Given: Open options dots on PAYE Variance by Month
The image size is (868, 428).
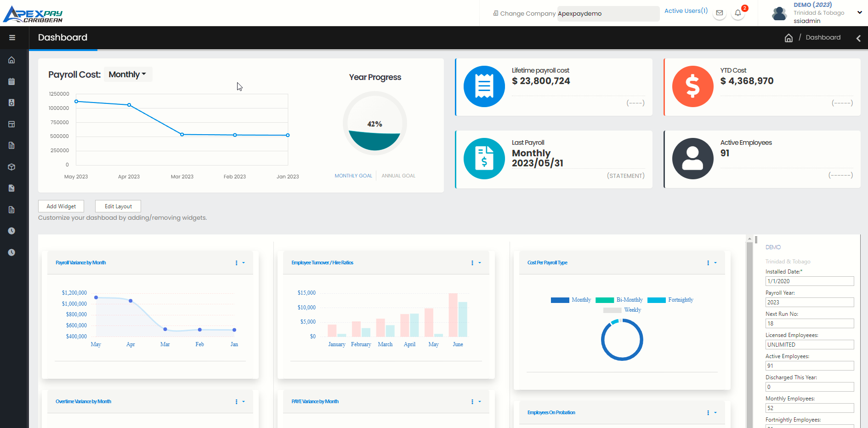Looking at the screenshot, I should pos(472,402).
